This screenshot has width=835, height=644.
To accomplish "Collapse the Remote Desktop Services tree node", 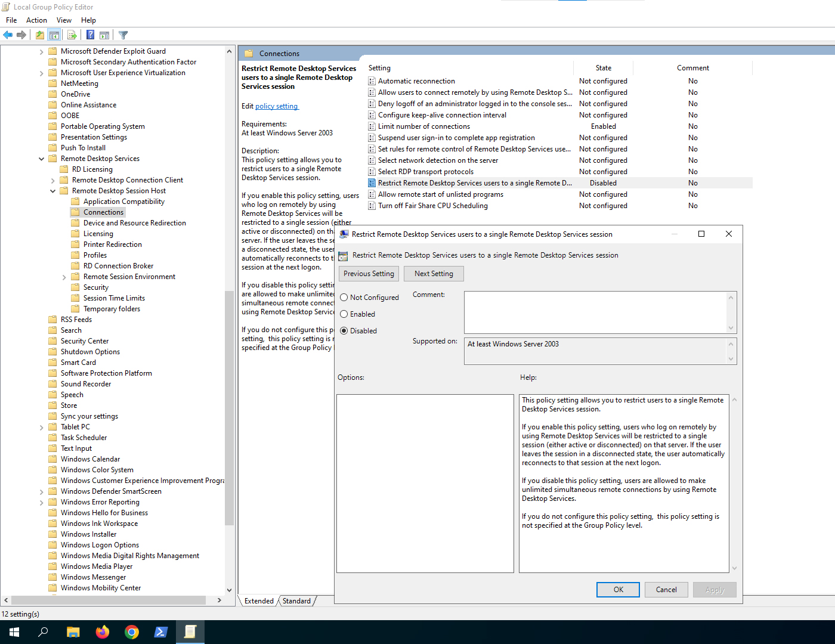I will (42, 159).
